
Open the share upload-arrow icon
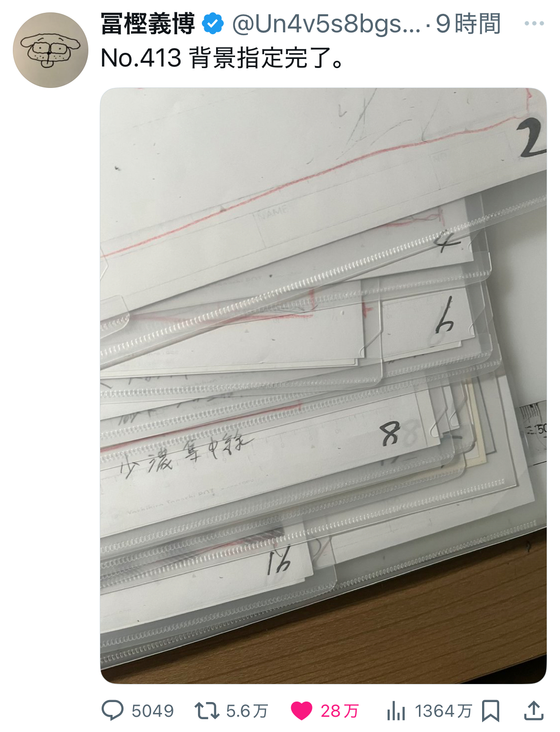pyautogui.click(x=534, y=711)
